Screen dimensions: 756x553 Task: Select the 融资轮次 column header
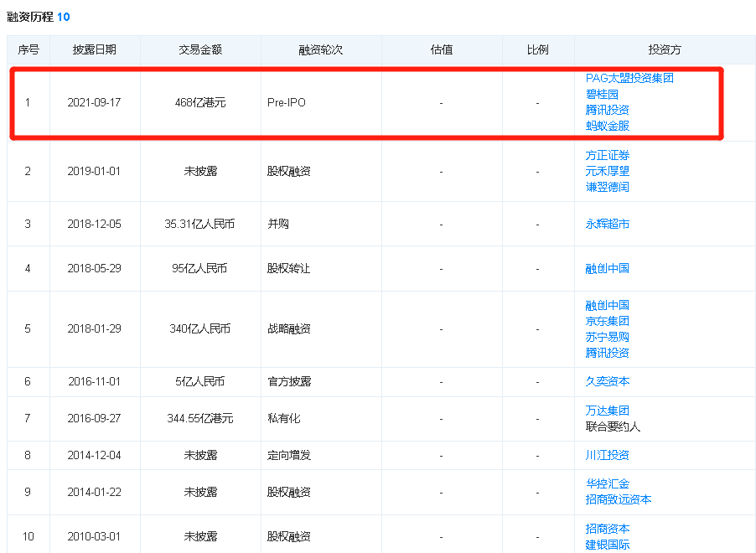click(320, 50)
